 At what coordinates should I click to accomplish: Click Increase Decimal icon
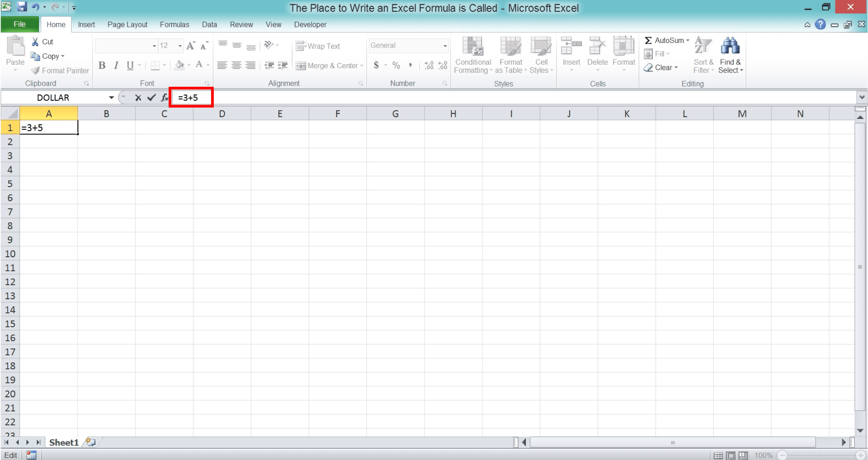click(429, 66)
